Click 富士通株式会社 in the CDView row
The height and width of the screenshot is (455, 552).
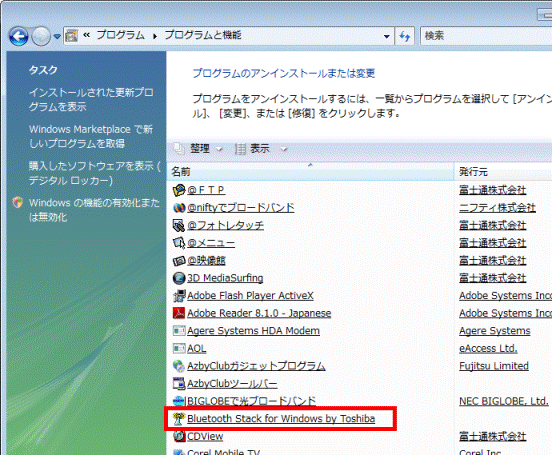click(493, 436)
